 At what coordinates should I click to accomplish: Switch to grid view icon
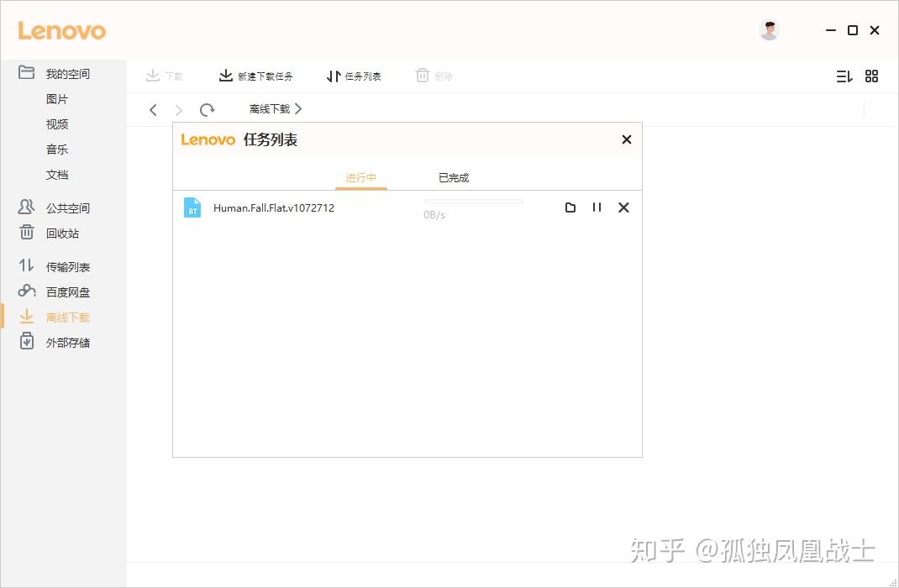tap(871, 76)
